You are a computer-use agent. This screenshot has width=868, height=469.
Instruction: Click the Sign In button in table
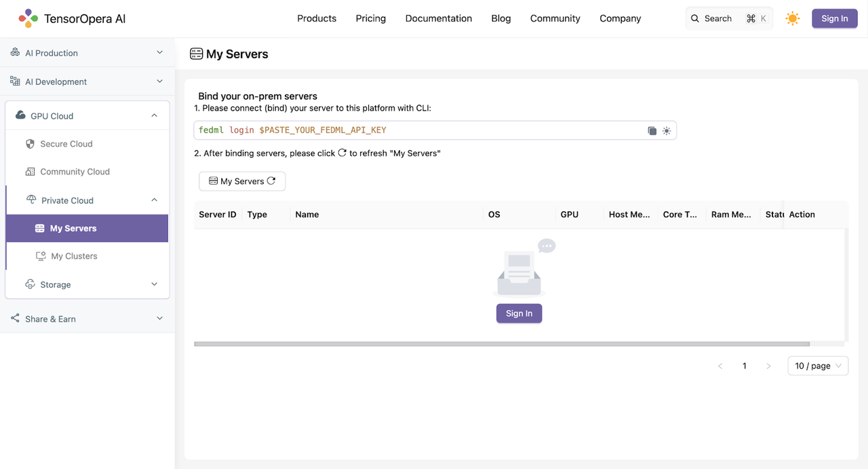[x=519, y=313]
